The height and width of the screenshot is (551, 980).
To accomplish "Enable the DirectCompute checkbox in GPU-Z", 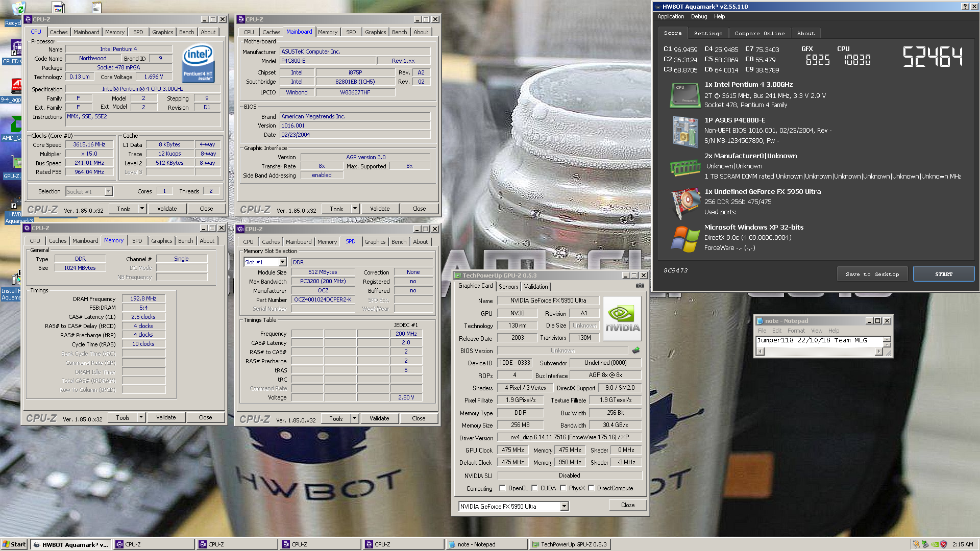I will tap(591, 488).
